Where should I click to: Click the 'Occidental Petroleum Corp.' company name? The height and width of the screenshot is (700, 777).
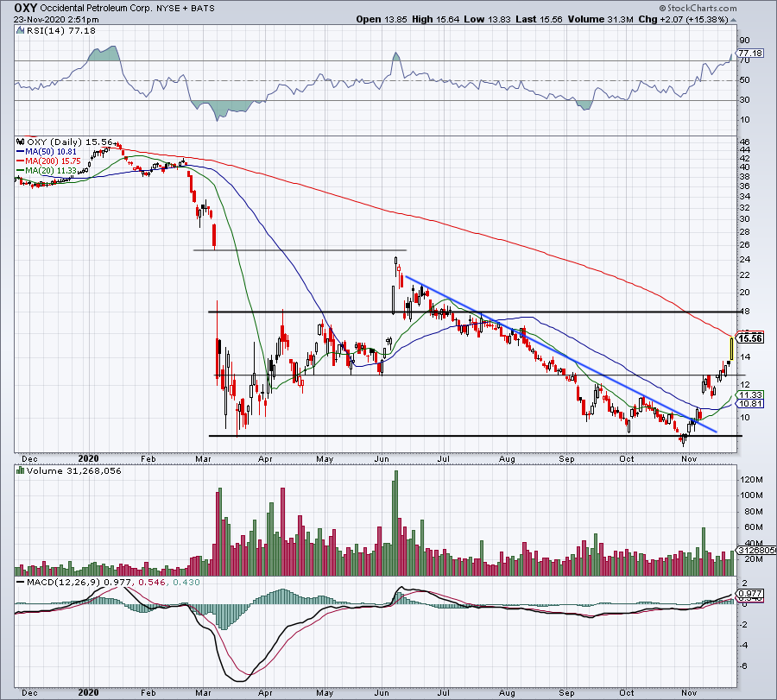coord(96,8)
